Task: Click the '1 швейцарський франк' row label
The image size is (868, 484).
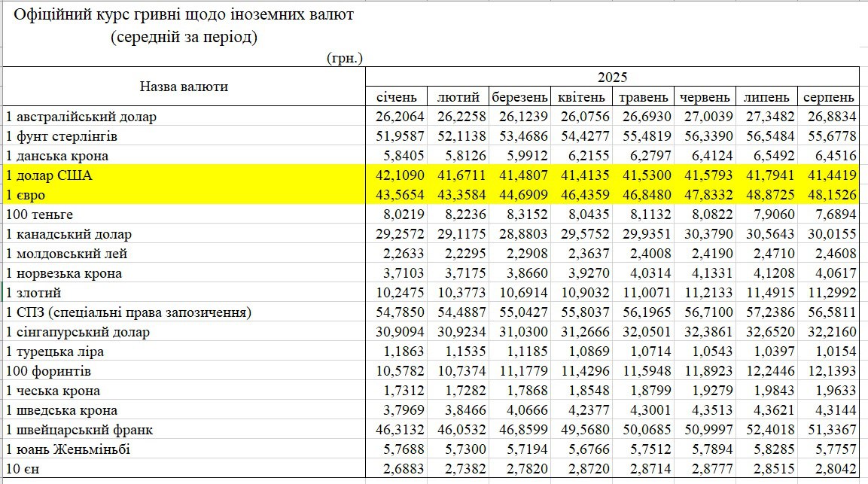Action: pyautogui.click(x=79, y=430)
